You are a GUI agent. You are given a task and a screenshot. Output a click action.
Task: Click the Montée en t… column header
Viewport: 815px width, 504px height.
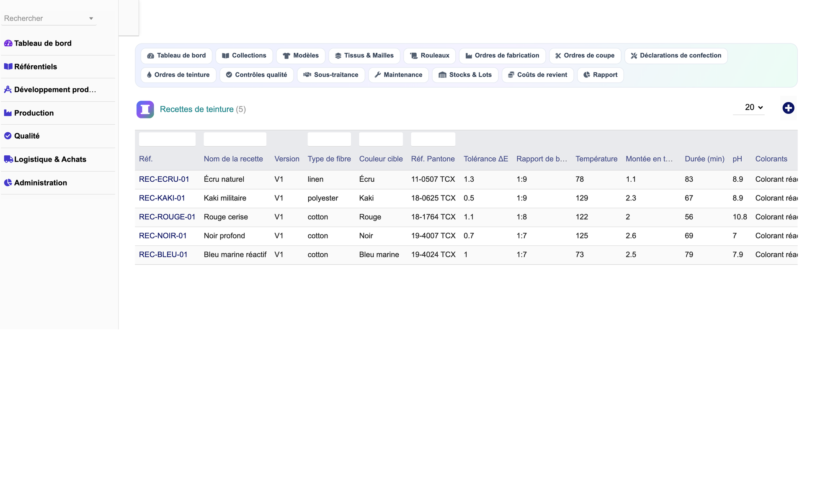tap(649, 159)
